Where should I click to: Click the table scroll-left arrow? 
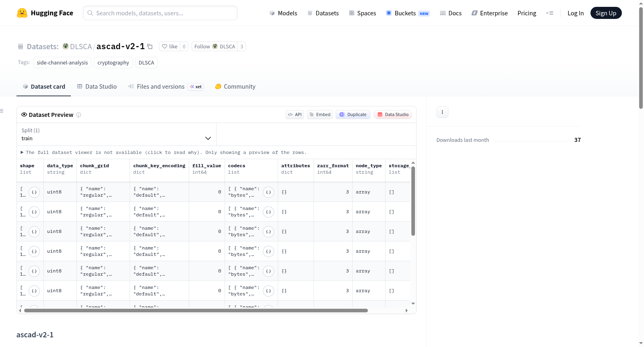[20, 310]
